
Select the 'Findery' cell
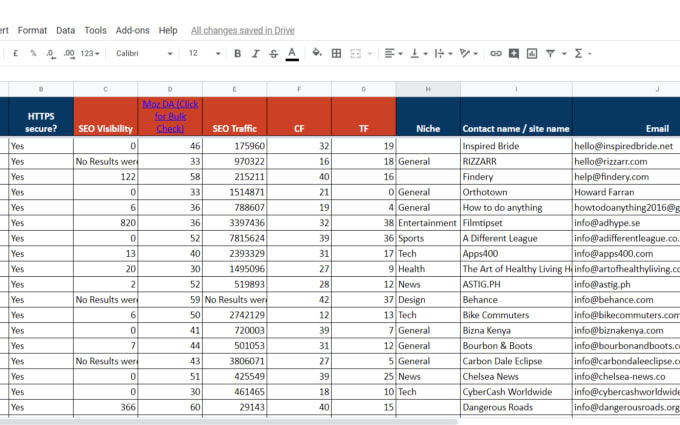pyautogui.click(x=516, y=177)
